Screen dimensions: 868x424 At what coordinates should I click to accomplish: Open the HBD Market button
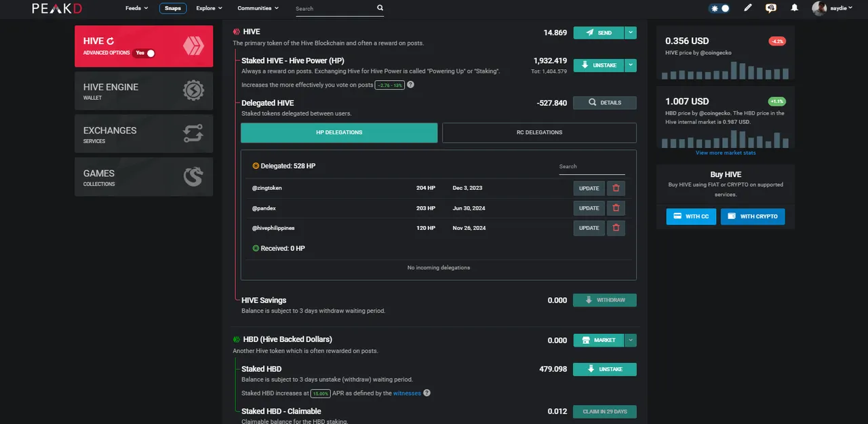click(599, 340)
